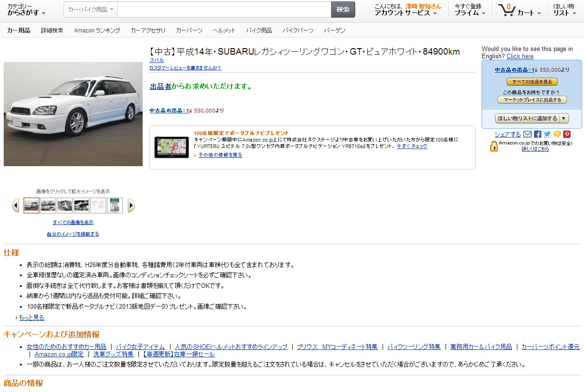584x392 pixels.
Task: Select the sixth thumbnail of navigation campaign
Action: (x=115, y=205)
